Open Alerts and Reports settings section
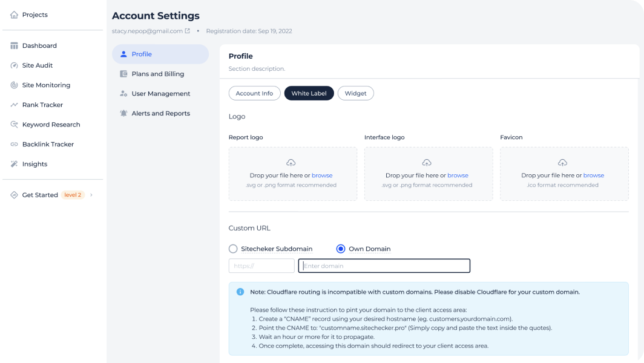This screenshot has width=644, height=363. tap(160, 113)
